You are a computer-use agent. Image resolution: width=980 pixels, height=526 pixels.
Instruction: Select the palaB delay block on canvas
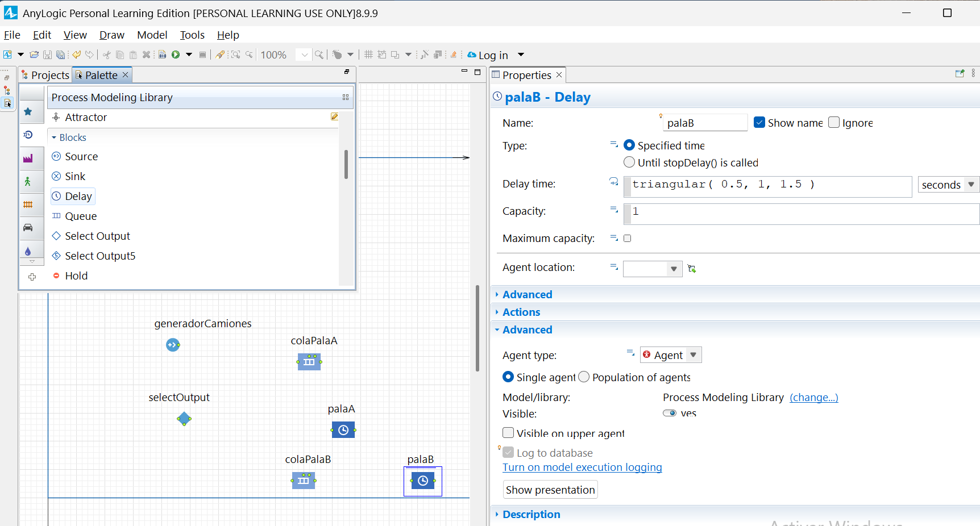click(x=423, y=481)
